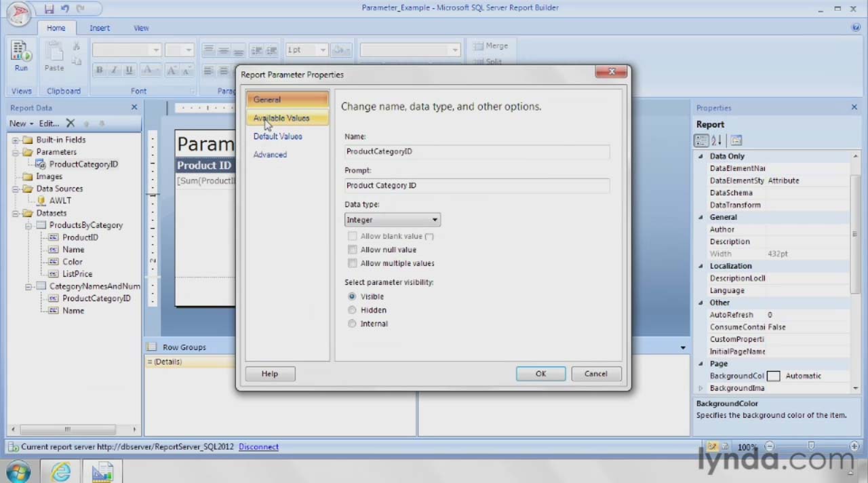This screenshot has height=483, width=868.
Task: Select the ListPrice field in tree
Action: point(77,274)
